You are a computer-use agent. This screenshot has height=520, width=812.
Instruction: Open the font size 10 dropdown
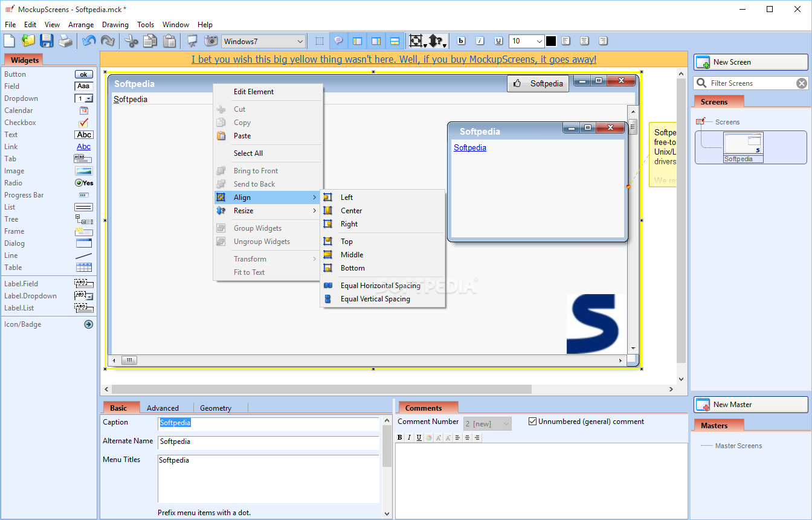point(526,41)
